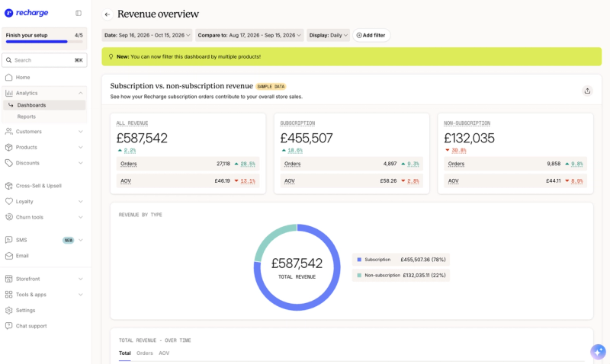This screenshot has height=364, width=610.
Task: Click the ALL REVENUE label
Action: point(132,123)
